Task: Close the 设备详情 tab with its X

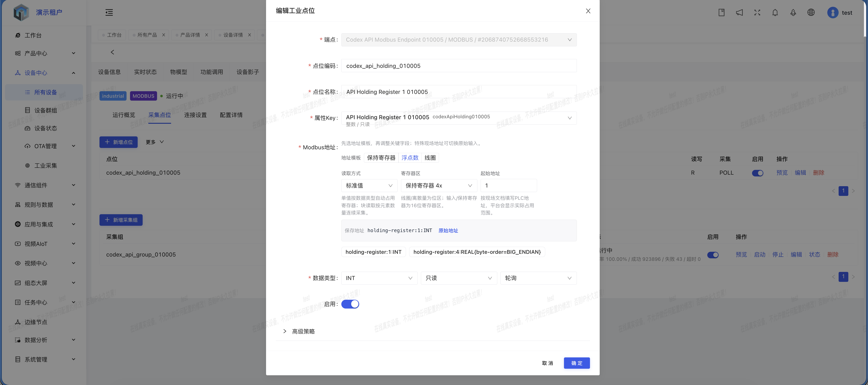Action: coord(249,35)
